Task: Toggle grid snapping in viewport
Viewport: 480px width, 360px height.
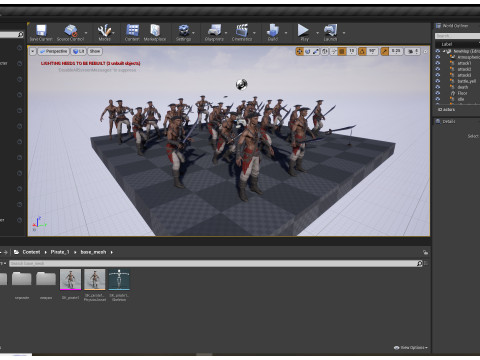Action: (x=342, y=51)
